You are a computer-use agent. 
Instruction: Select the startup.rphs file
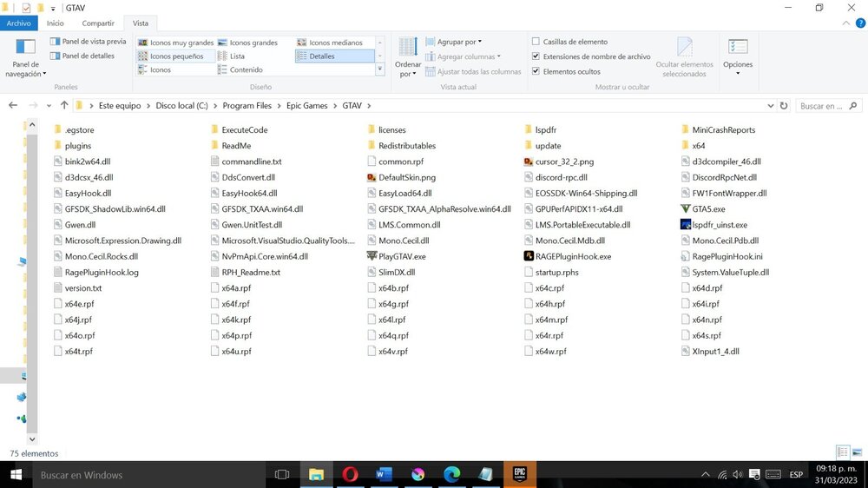pyautogui.click(x=551, y=273)
